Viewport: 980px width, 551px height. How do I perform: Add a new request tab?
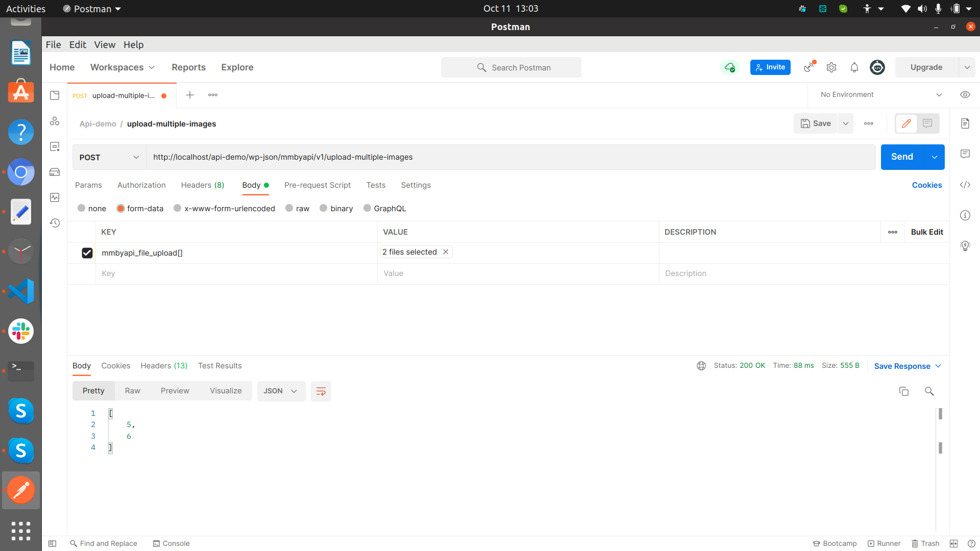coord(190,95)
